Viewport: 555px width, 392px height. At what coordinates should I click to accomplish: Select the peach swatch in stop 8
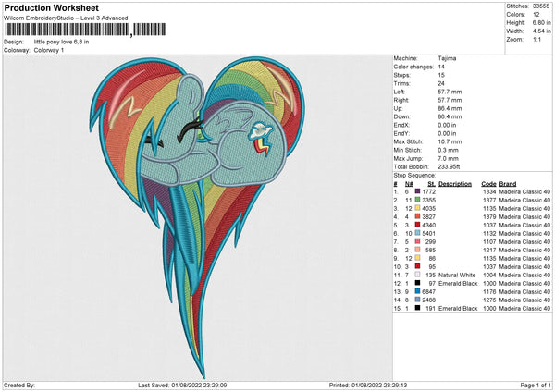click(x=418, y=250)
